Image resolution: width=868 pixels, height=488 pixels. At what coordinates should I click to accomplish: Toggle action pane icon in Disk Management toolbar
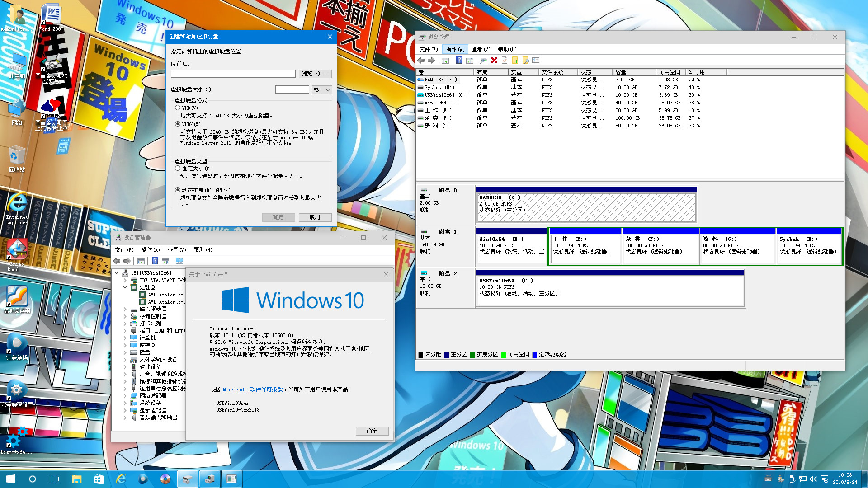[470, 60]
